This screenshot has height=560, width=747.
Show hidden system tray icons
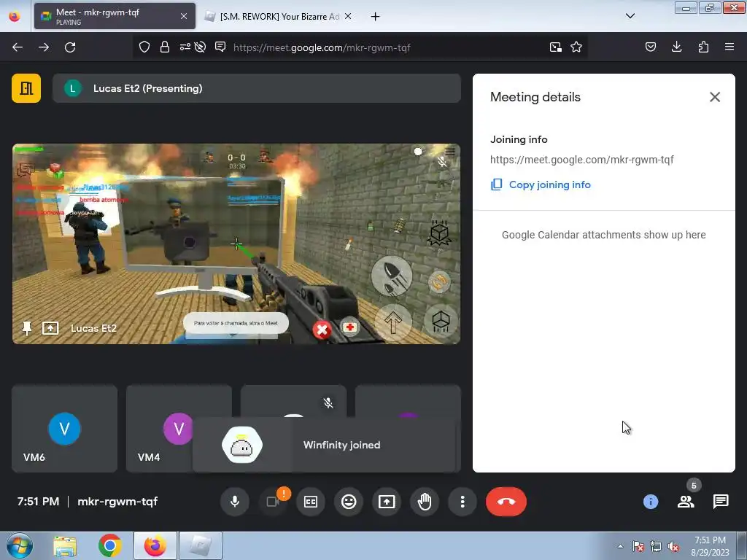coord(620,546)
